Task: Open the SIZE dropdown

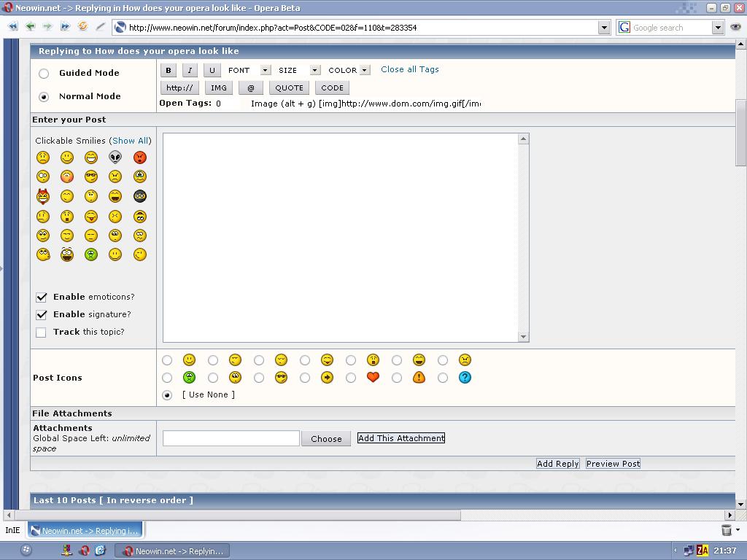Action: click(315, 71)
